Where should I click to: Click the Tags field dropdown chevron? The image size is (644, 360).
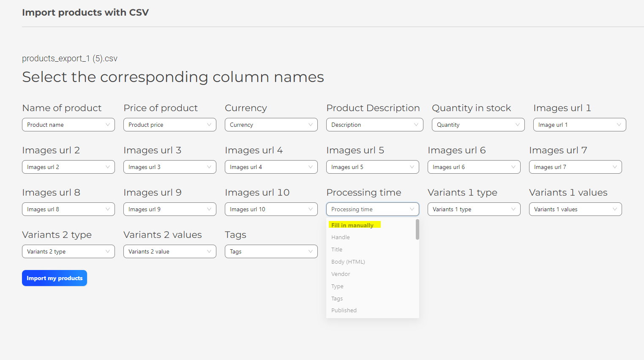coord(310,251)
